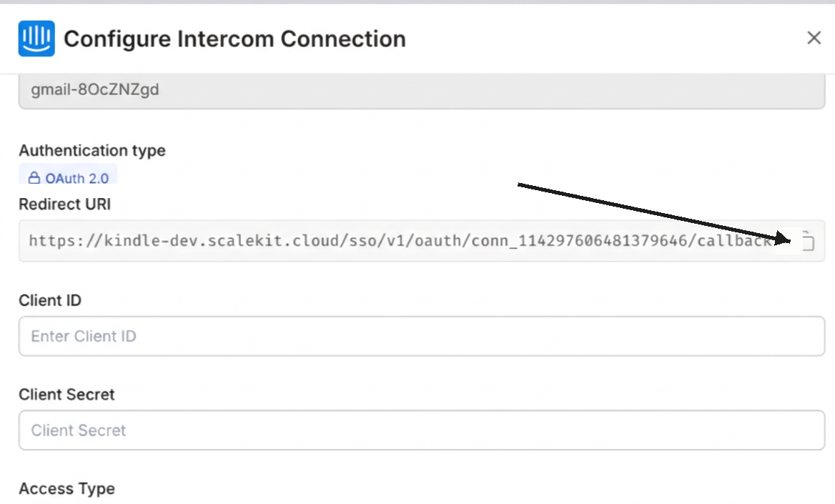Image resolution: width=835 pixels, height=504 pixels.
Task: Click the tail end of the black arrow
Action: click(520, 186)
